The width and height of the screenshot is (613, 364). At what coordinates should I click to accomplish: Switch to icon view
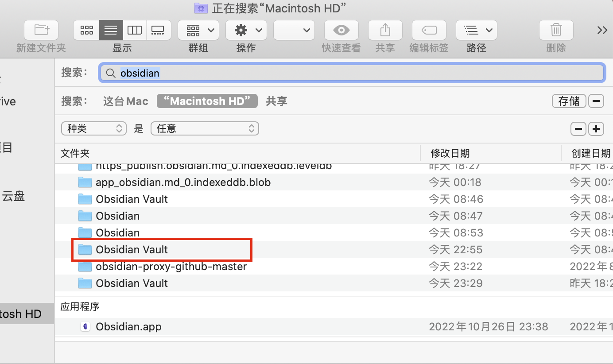[86, 30]
